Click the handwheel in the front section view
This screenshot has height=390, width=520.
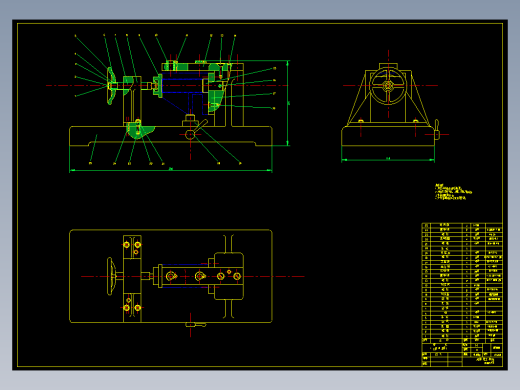(111, 86)
